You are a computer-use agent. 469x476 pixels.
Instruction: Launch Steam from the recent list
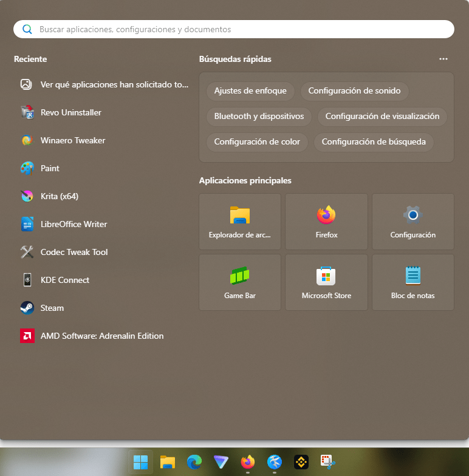click(x=104, y=308)
